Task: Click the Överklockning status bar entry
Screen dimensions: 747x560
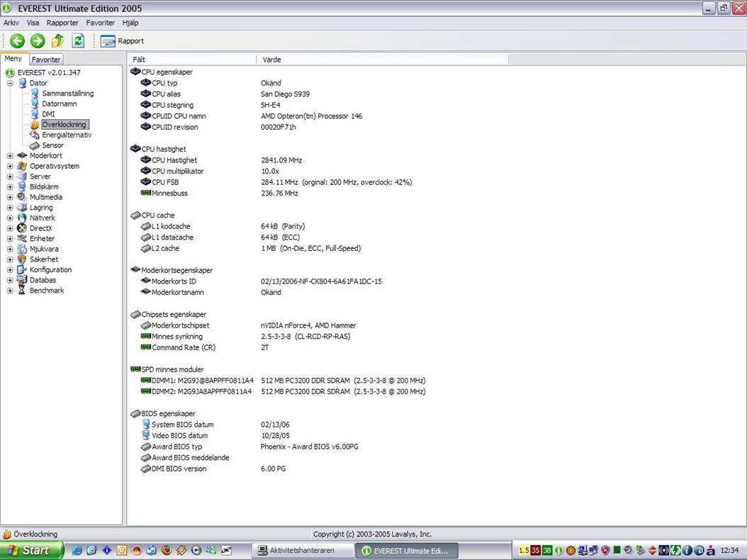Action: (30, 534)
